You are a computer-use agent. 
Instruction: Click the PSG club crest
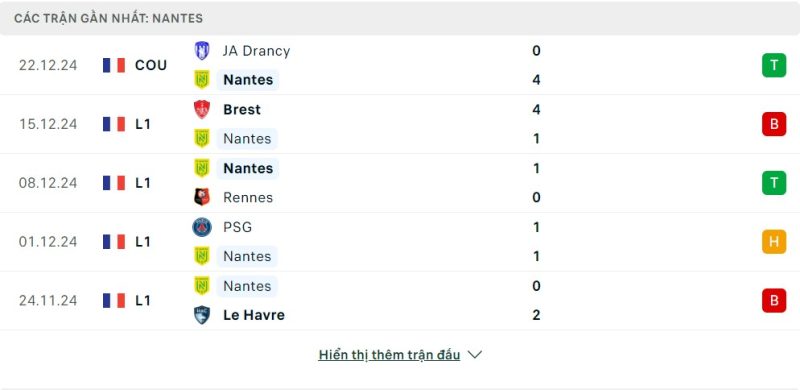(202, 227)
